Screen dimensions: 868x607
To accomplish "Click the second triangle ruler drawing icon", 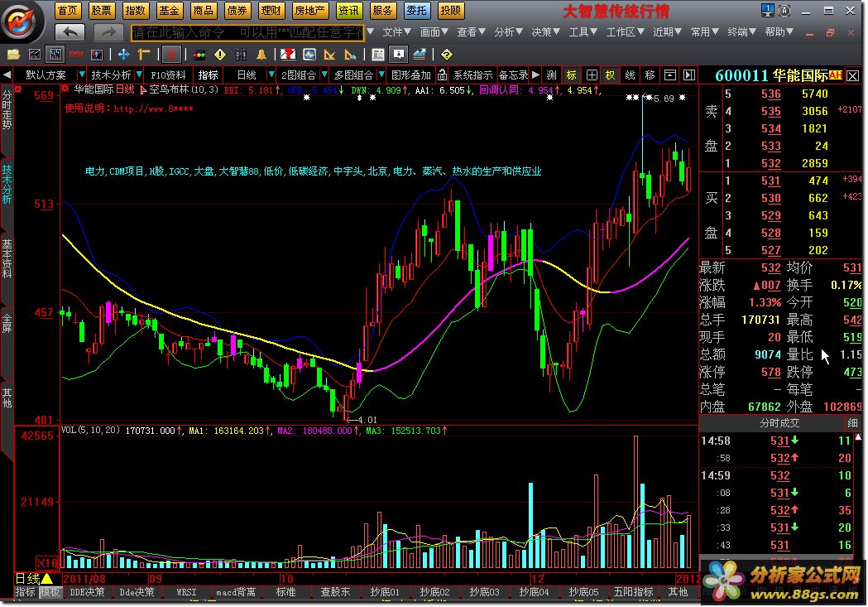I will [x=350, y=55].
